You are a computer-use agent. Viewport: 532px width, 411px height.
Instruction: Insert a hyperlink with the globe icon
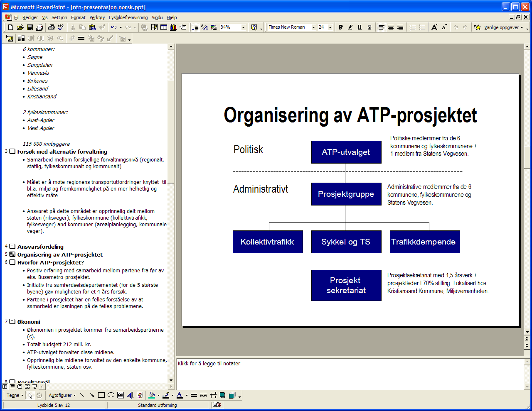click(x=144, y=27)
